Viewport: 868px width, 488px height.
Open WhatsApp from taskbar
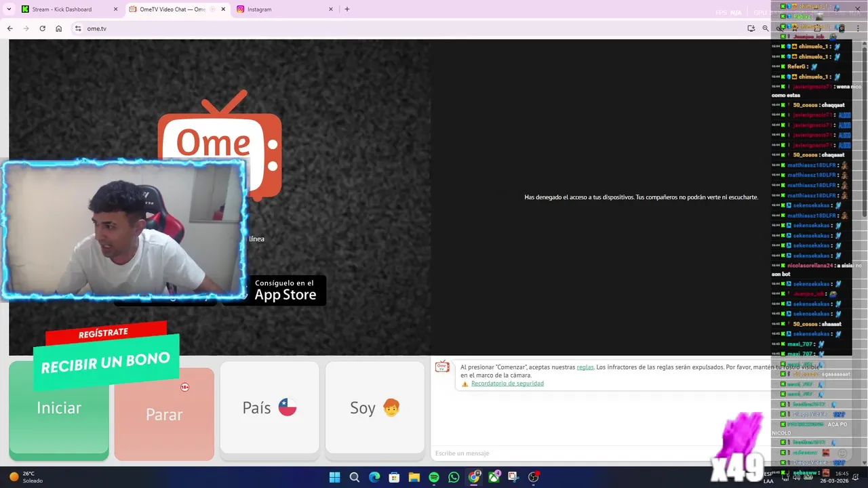tap(454, 477)
